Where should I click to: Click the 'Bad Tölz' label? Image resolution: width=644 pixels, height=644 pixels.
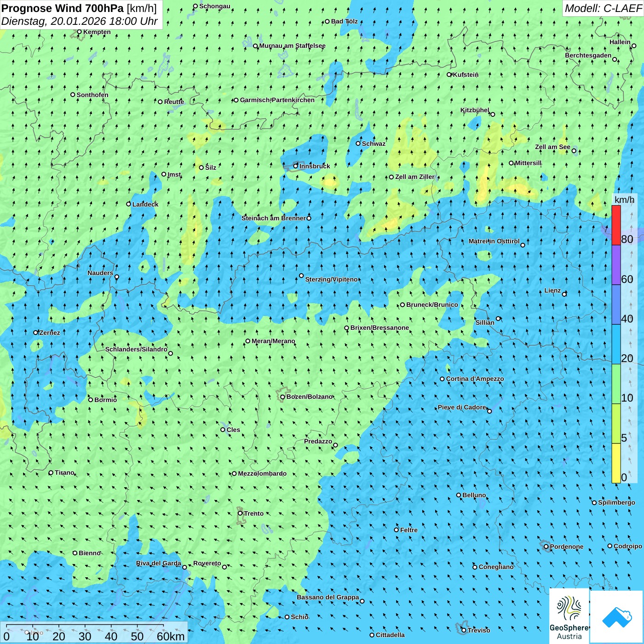[345, 21]
